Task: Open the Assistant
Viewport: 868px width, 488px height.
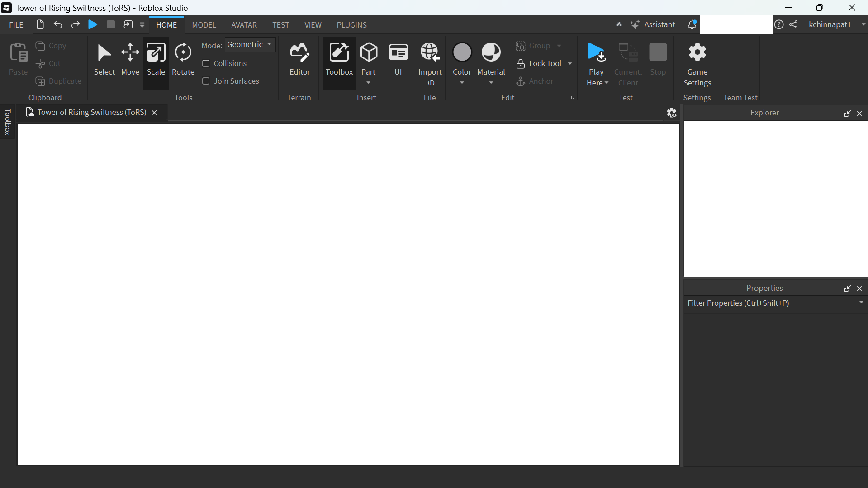Action: pos(653,24)
